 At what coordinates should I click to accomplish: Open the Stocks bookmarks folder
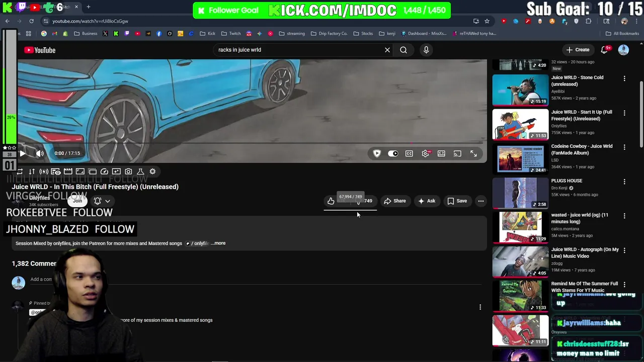(363, 34)
